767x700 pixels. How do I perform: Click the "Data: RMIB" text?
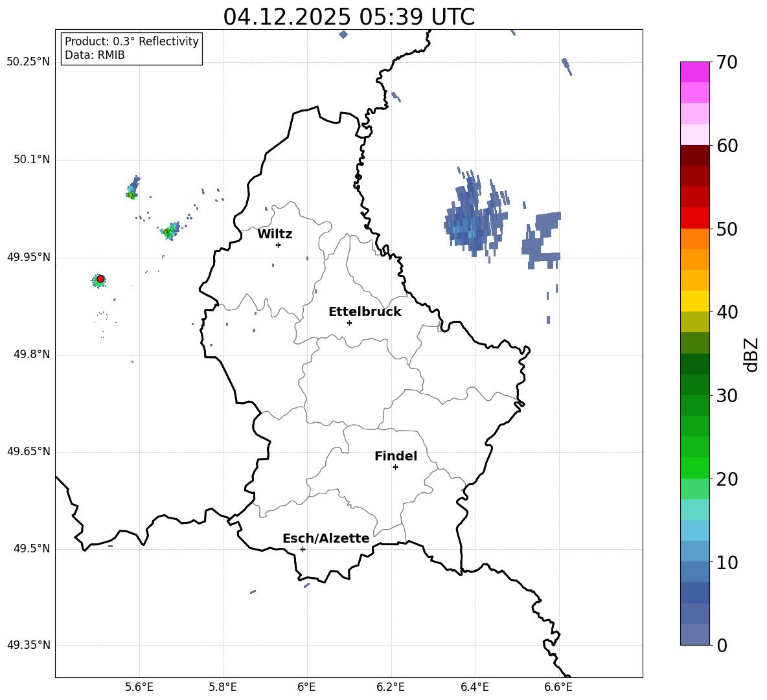[95, 55]
